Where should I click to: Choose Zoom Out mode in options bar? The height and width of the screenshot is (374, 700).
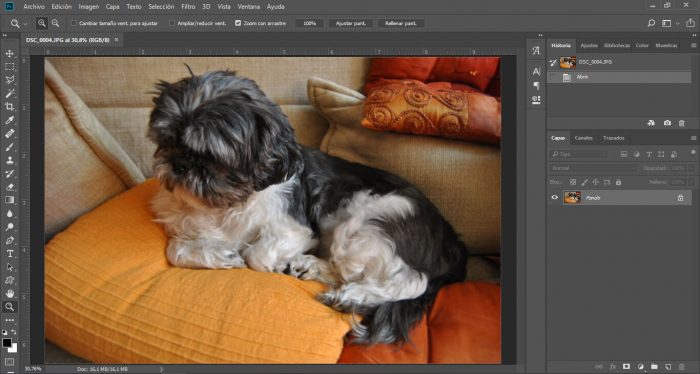point(55,23)
